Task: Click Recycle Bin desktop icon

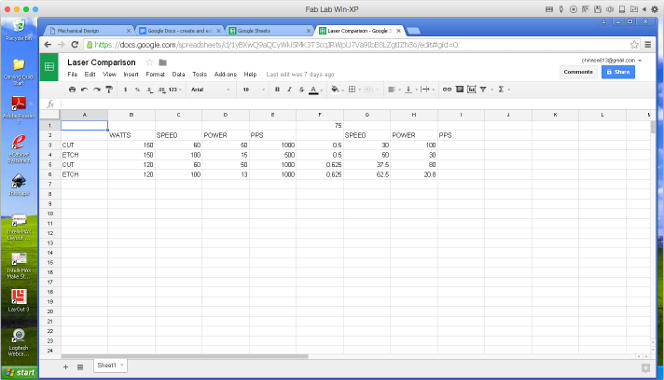Action: 19,30
